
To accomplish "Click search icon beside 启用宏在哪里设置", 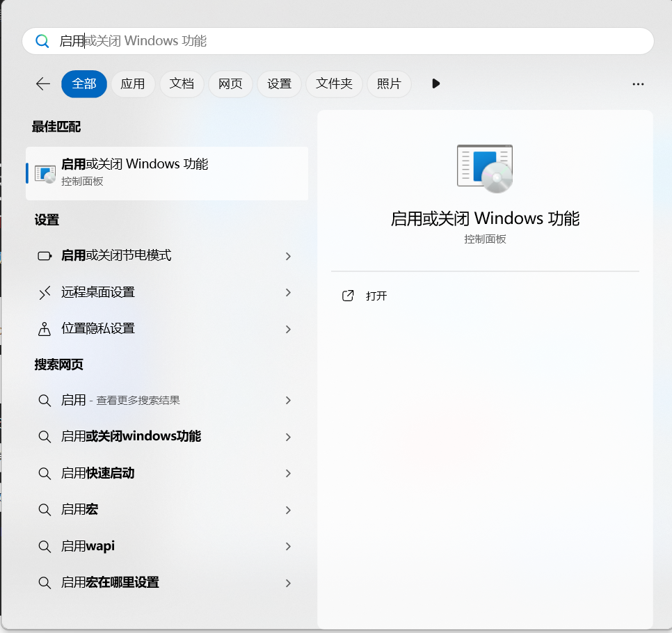I will (x=45, y=583).
